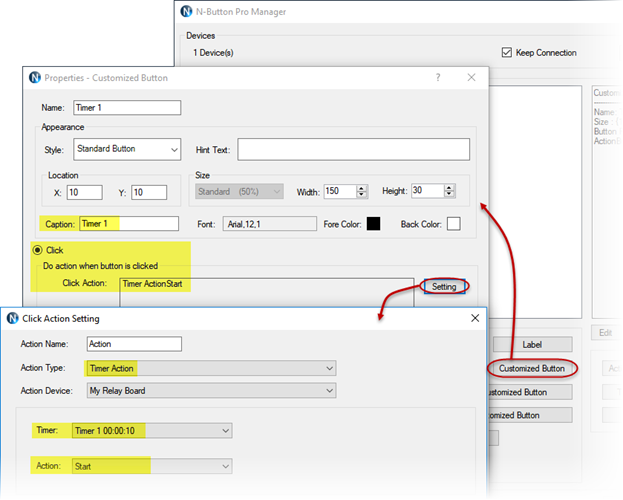Toggle the Keep Connection checkbox
Screen dimensions: 623x500
(x=507, y=52)
